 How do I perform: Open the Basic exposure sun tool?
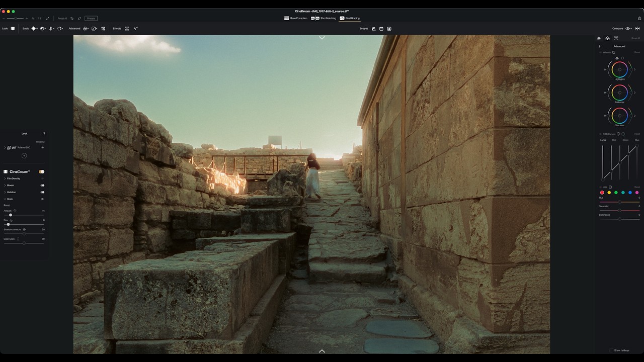coord(34,29)
